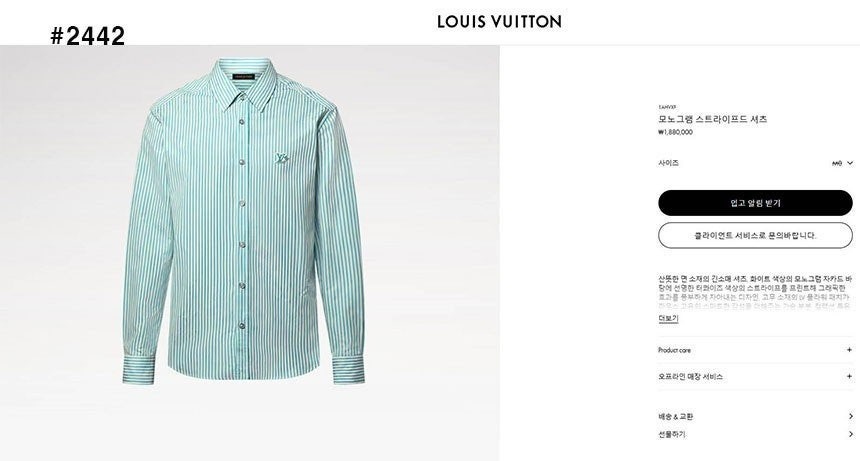The height and width of the screenshot is (461, 860).
Task: Click the product title 모노그램 스트라이프드 셔츠
Action: (712, 119)
